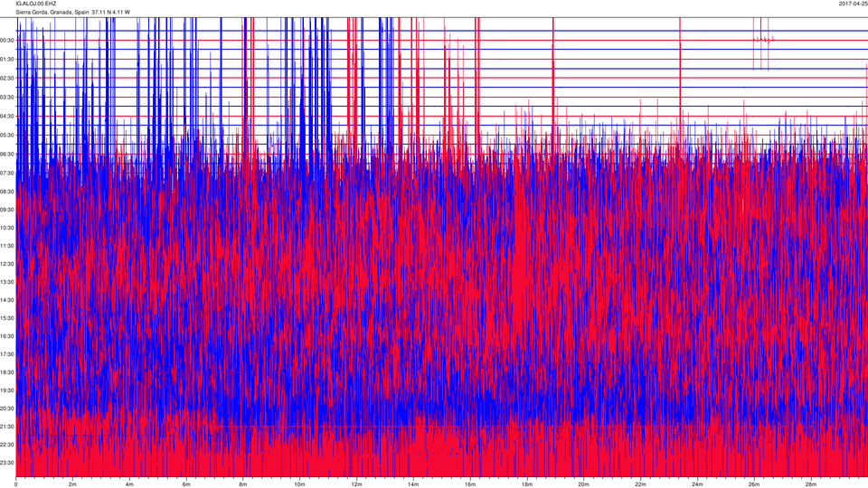The image size is (868, 488).
Task: Select the 12:30 time row label
Action: tap(7, 264)
